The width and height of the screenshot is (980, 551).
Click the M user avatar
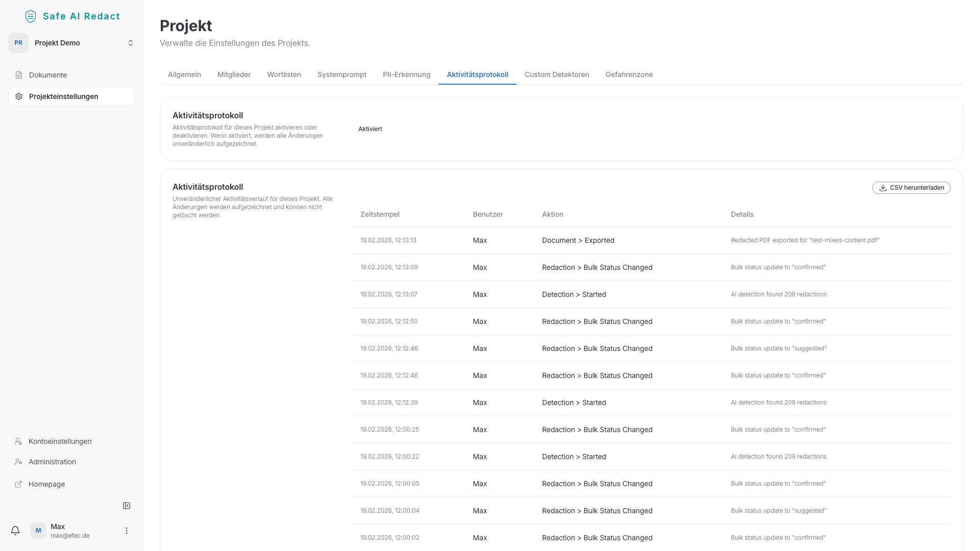pyautogui.click(x=38, y=531)
